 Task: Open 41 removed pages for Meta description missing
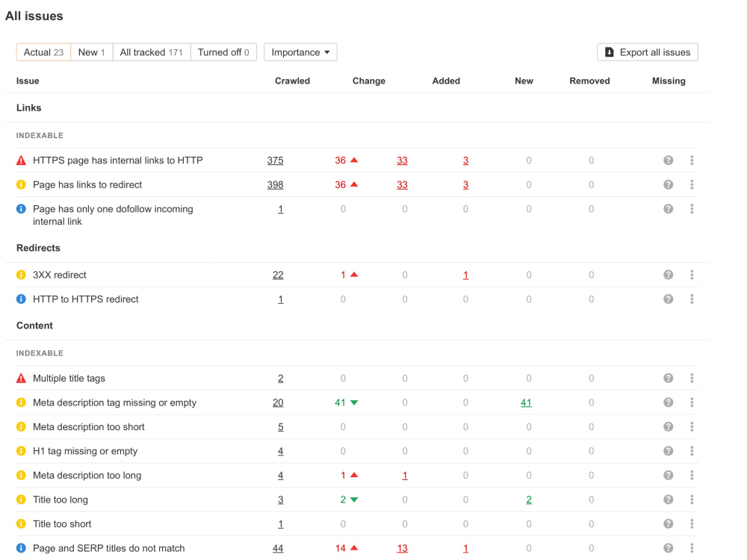coord(526,403)
